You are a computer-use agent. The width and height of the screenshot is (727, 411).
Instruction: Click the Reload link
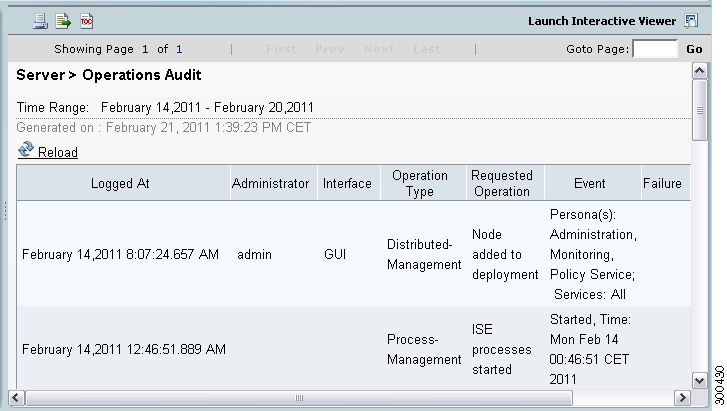point(57,152)
